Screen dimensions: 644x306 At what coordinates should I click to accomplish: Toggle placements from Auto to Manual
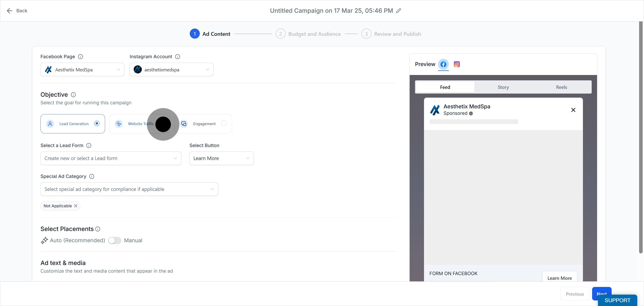114,240
